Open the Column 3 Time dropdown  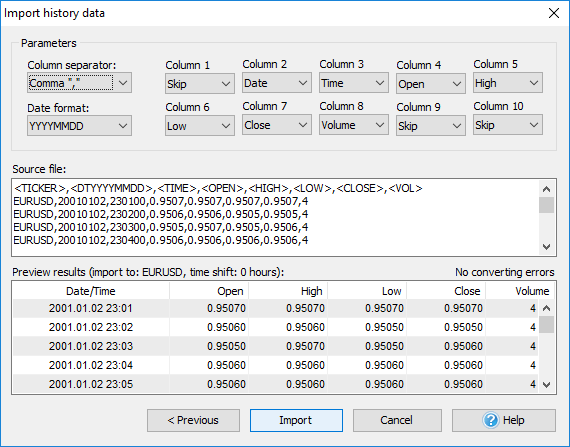tap(354, 83)
